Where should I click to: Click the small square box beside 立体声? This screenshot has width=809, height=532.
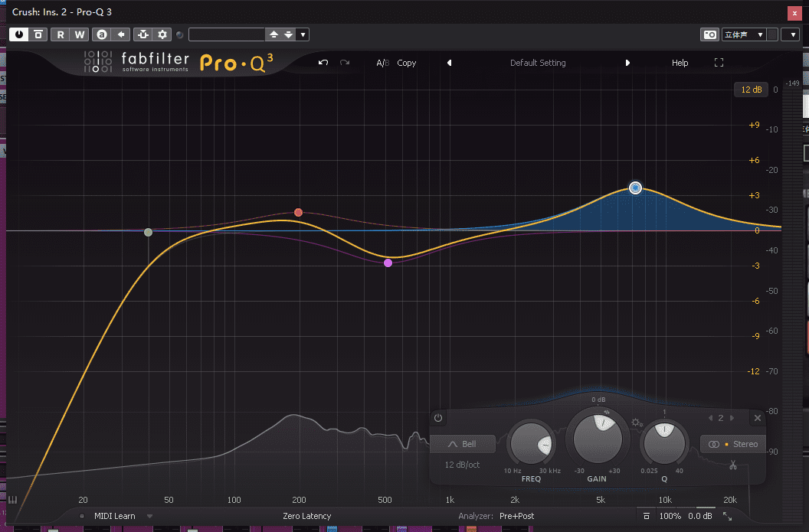pos(772,34)
